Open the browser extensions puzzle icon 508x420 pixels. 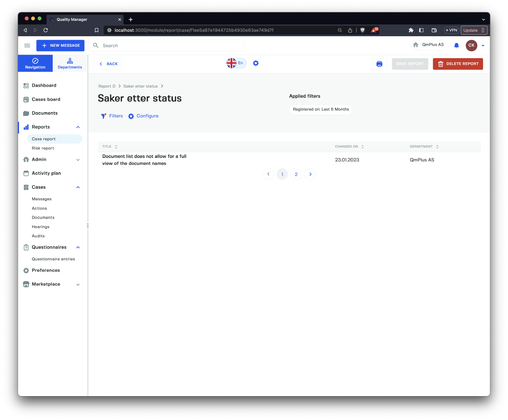click(x=411, y=30)
